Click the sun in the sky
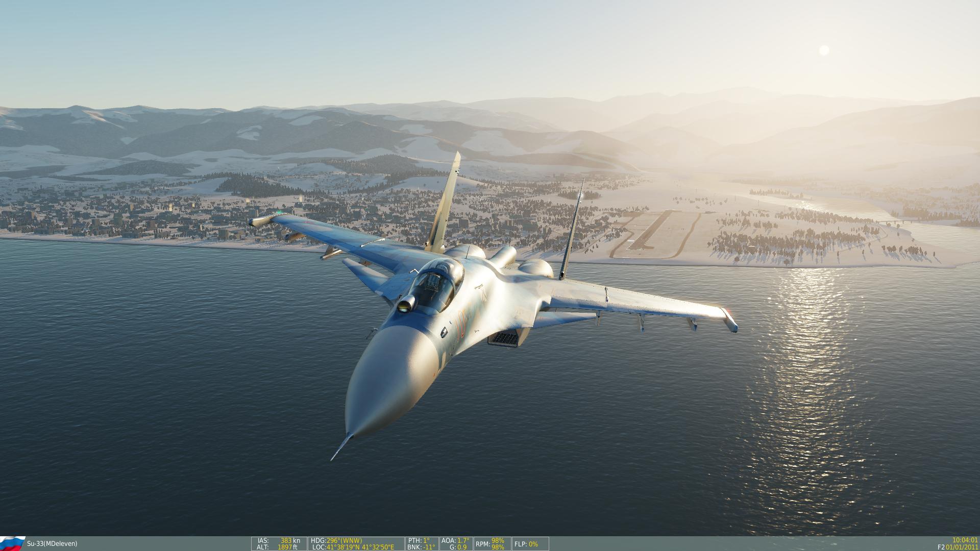The width and height of the screenshot is (980, 551). (823, 50)
